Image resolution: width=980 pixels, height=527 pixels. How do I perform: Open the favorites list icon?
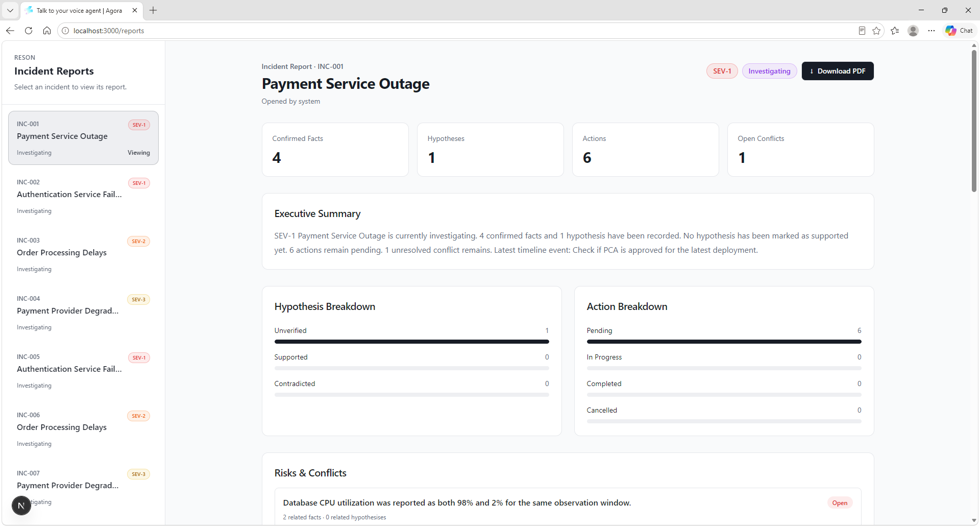895,31
